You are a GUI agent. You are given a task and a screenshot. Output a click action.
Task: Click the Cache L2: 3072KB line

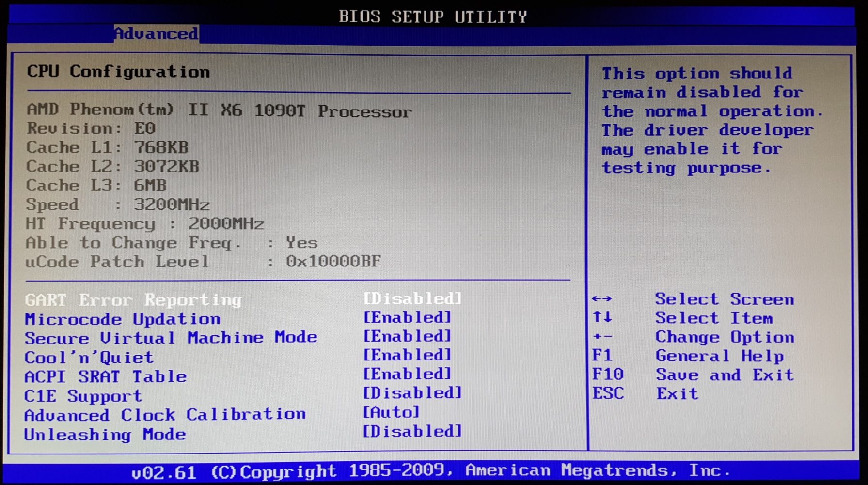(x=113, y=166)
